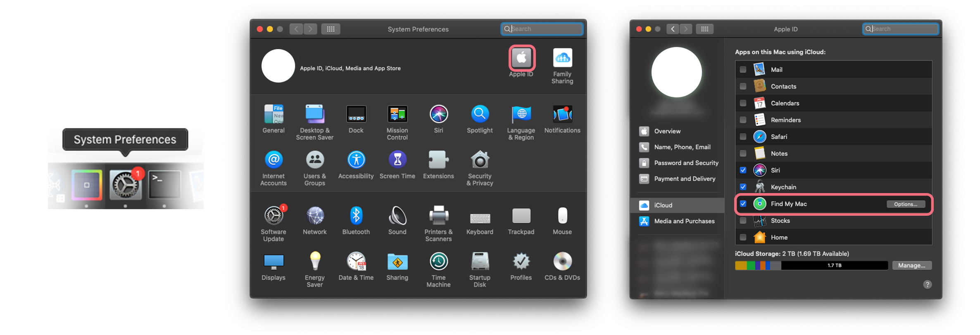The image size is (980, 335).
Task: Open Date & Time preferences
Action: pyautogui.click(x=356, y=261)
